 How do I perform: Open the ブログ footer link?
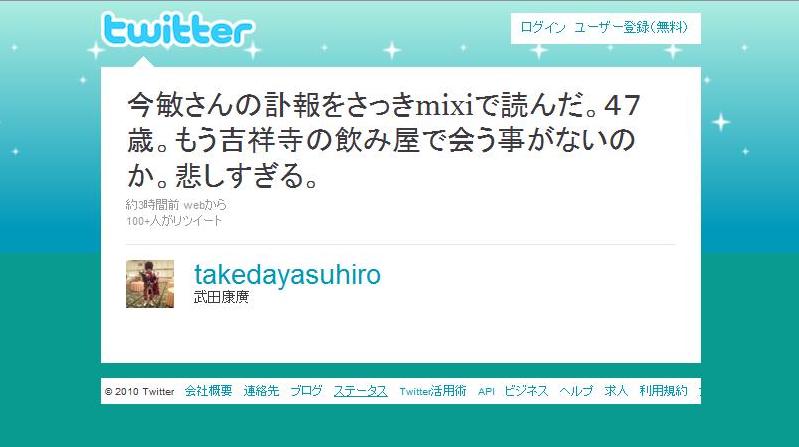(x=306, y=391)
